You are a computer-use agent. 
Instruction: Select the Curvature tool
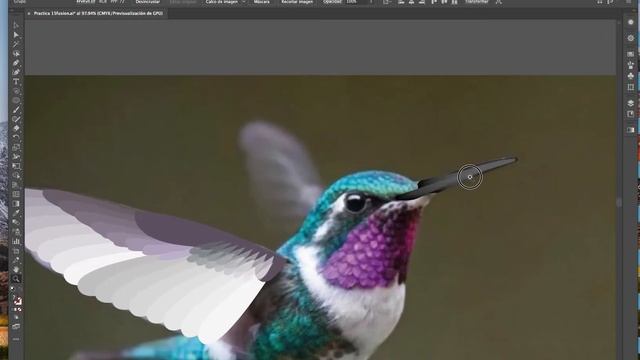(x=16, y=73)
